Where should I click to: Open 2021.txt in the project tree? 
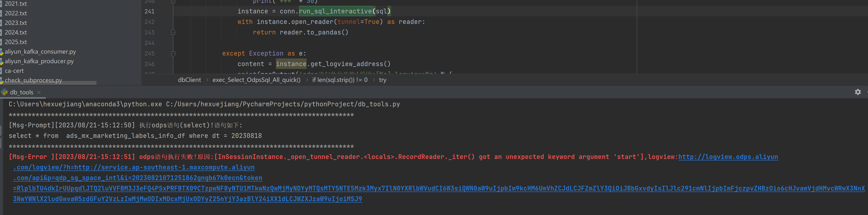16,4
